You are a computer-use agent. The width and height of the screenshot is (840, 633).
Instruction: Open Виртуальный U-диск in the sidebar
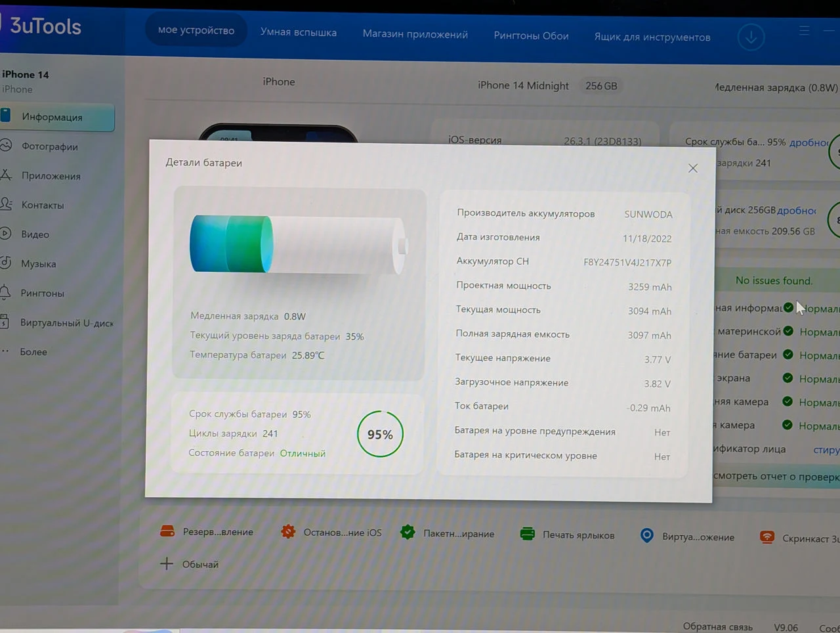pos(66,323)
